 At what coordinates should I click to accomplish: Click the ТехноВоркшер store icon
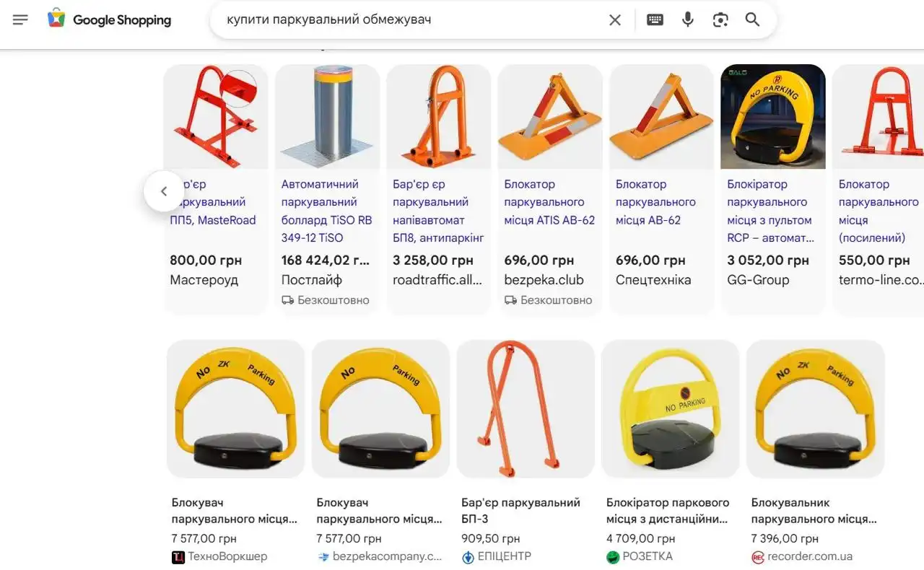(178, 556)
